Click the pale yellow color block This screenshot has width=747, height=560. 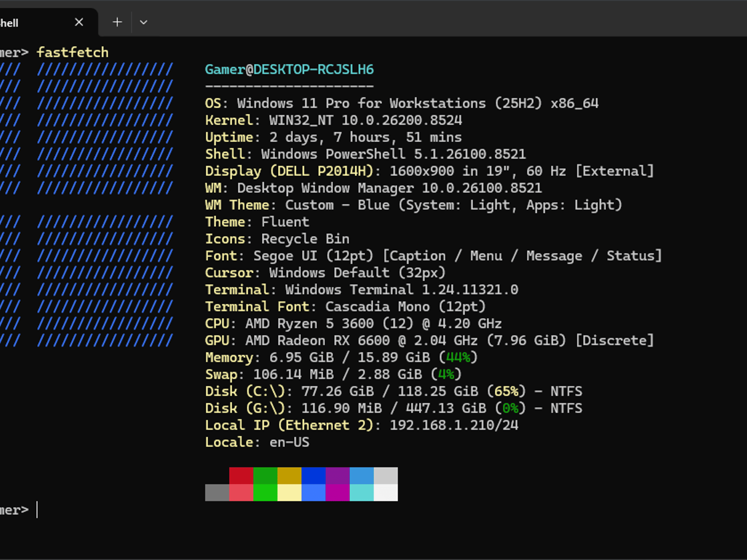point(289,493)
